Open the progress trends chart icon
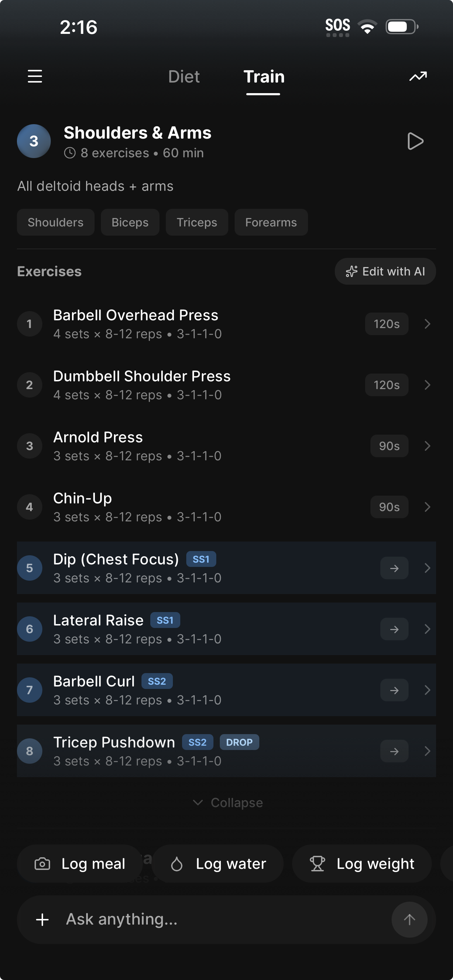Screen dimensions: 453x980 tap(418, 77)
